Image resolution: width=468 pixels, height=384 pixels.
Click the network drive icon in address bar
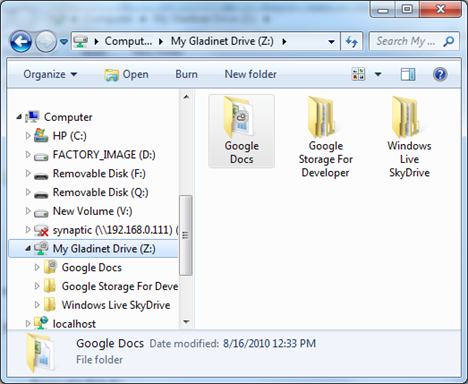pos(81,42)
